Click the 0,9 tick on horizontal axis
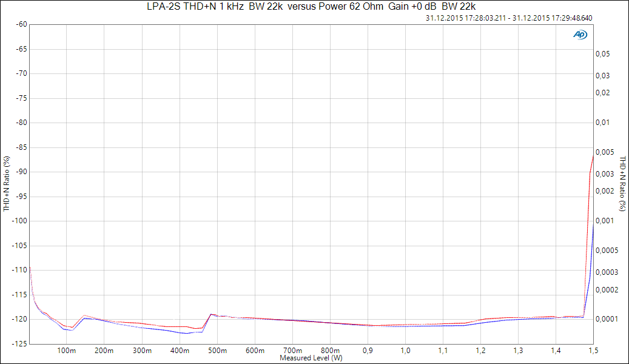The height and width of the screenshot is (364, 629). 368,351
